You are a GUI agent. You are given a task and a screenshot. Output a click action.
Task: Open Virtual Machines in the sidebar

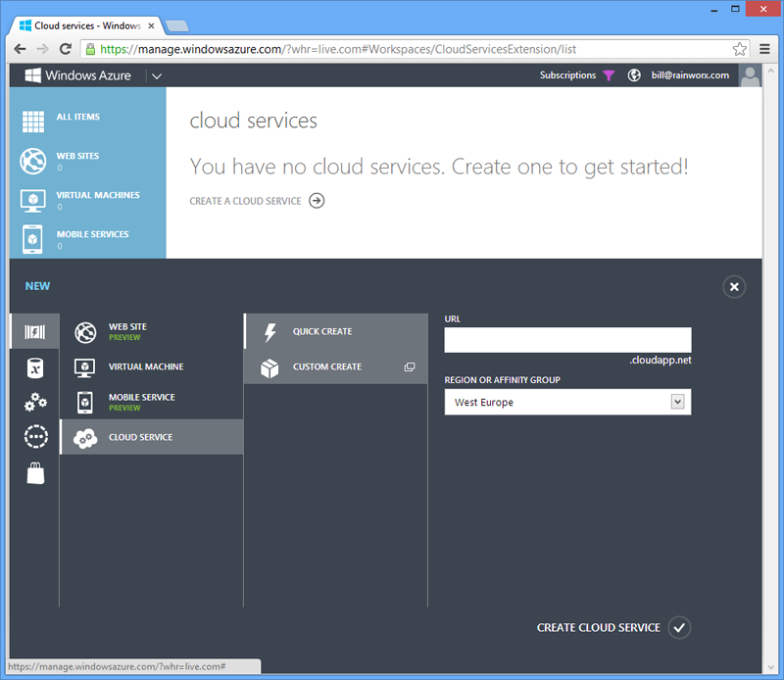tap(98, 195)
